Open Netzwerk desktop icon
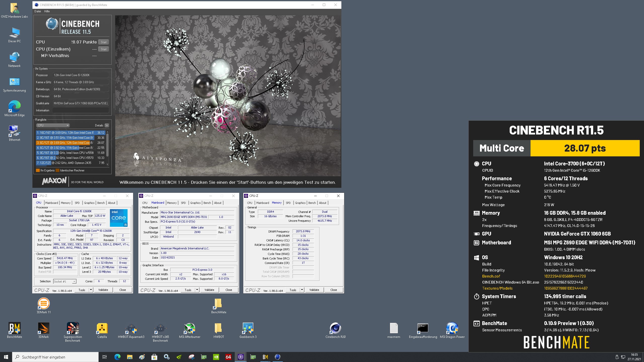This screenshot has width=644, height=362. point(14,59)
